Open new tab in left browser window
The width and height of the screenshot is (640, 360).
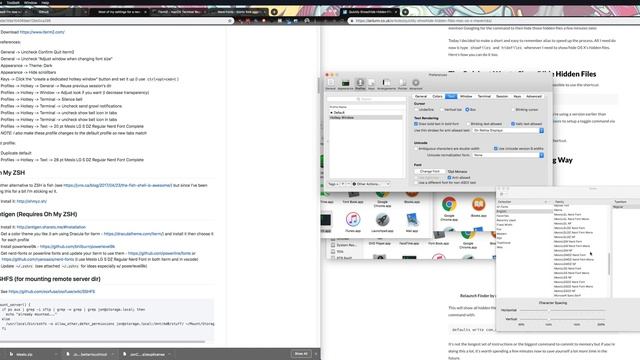tap(274, 12)
